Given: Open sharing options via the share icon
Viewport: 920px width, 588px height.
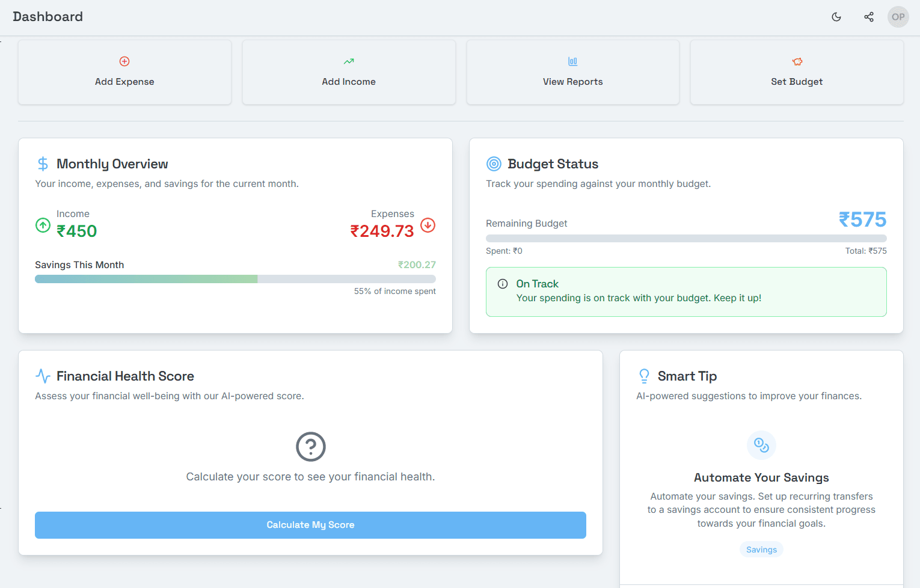Looking at the screenshot, I should tap(868, 17).
